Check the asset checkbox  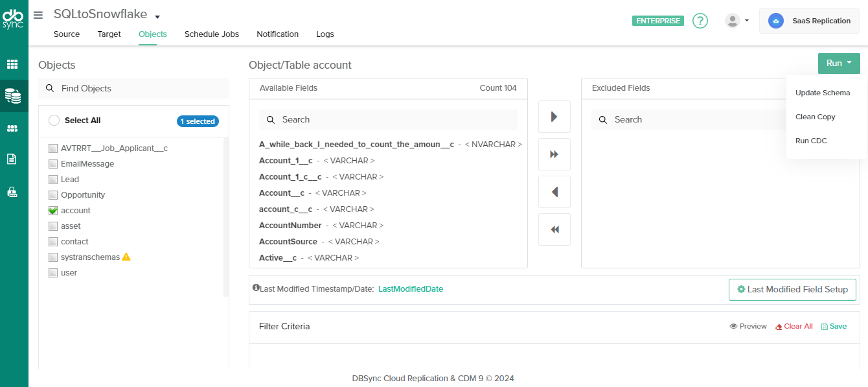[x=53, y=226]
